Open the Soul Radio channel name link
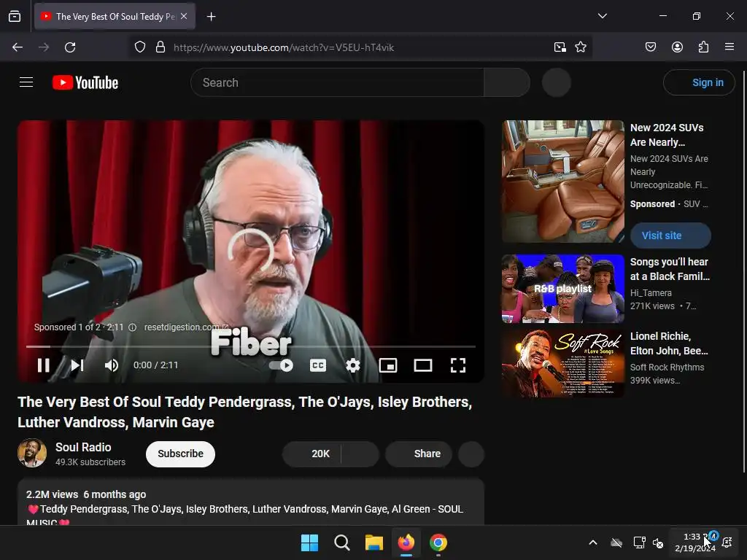This screenshot has width=747, height=560. 83,447
